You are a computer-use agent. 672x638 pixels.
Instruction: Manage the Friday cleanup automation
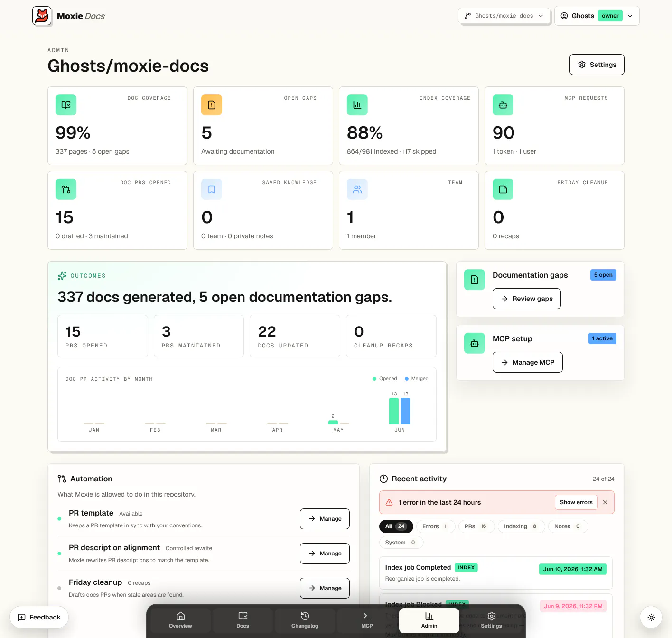tap(325, 588)
